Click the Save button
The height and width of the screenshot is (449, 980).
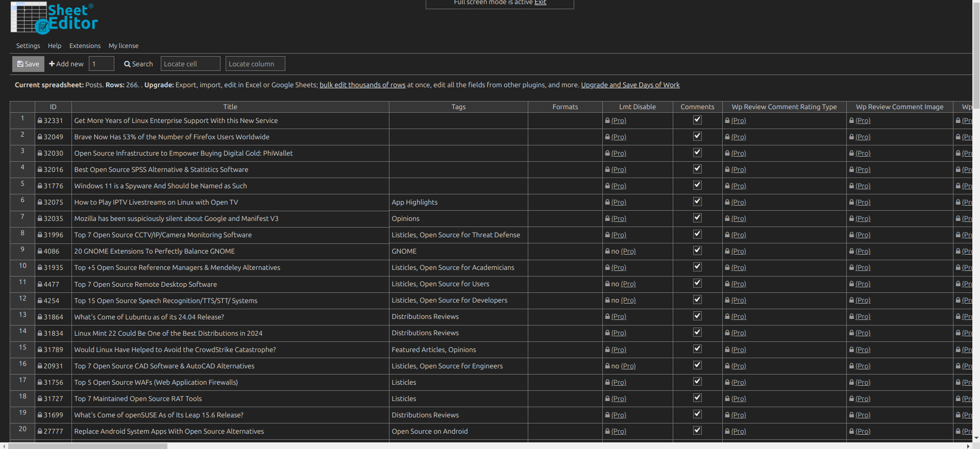(x=28, y=64)
